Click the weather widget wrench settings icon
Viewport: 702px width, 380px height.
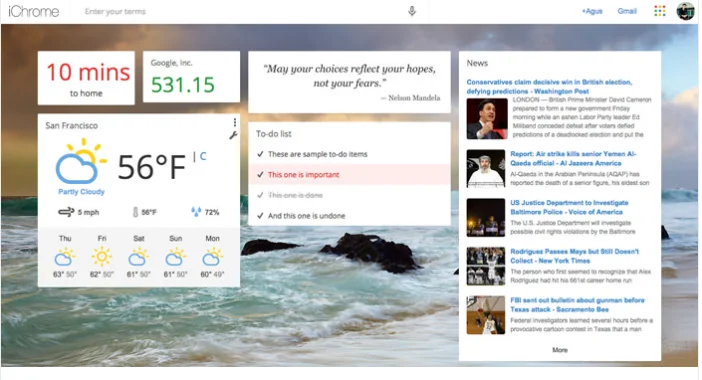(x=233, y=135)
